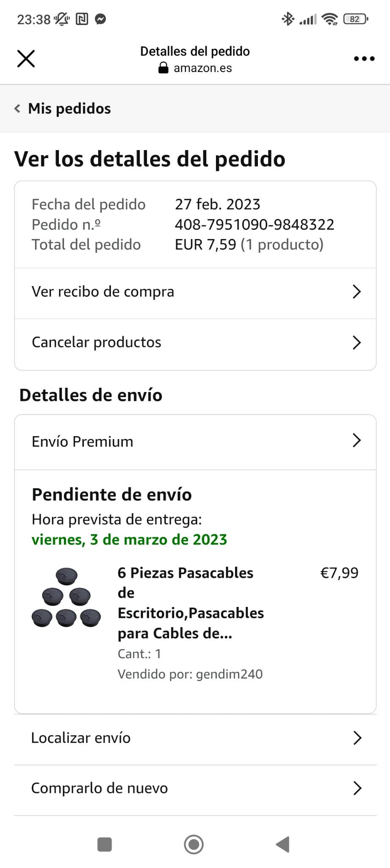Open Localizar envío tracking
This screenshot has height=868, width=390.
pyautogui.click(x=81, y=738)
